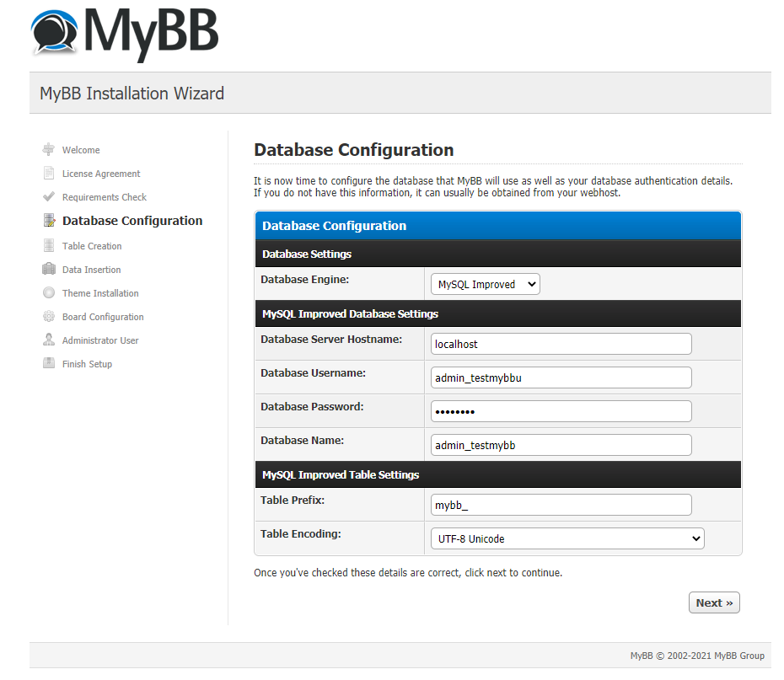Screen dimensions: 784x680
Task: Click the Board Configuration gear icon
Action: [x=49, y=316]
